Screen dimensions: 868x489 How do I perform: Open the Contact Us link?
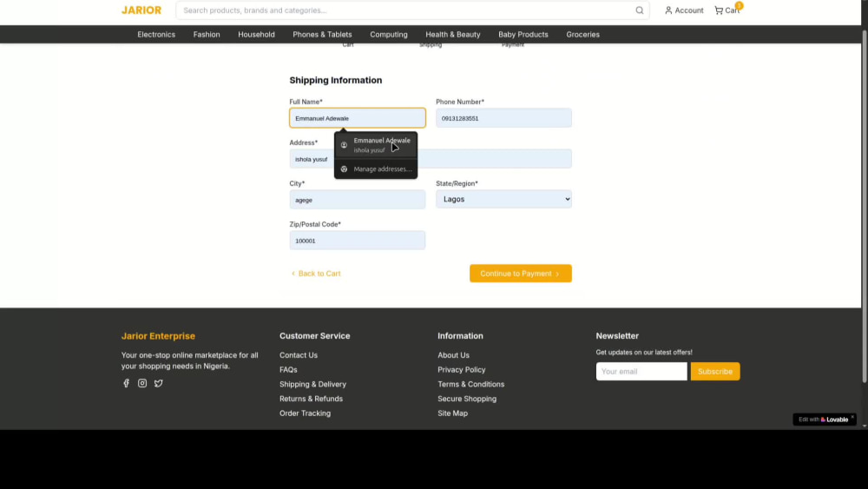click(299, 355)
